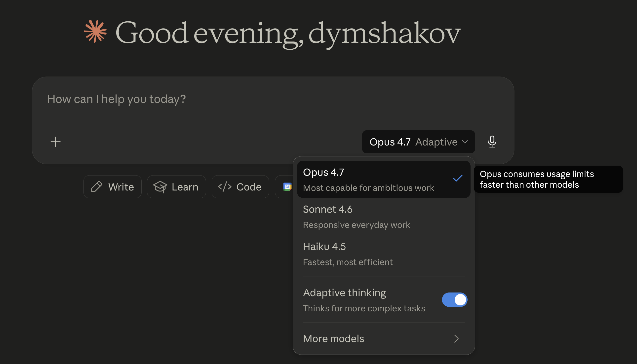This screenshot has height=364, width=637.
Task: Open the Opus 4.7 Adaptive model selector
Action: click(x=418, y=142)
